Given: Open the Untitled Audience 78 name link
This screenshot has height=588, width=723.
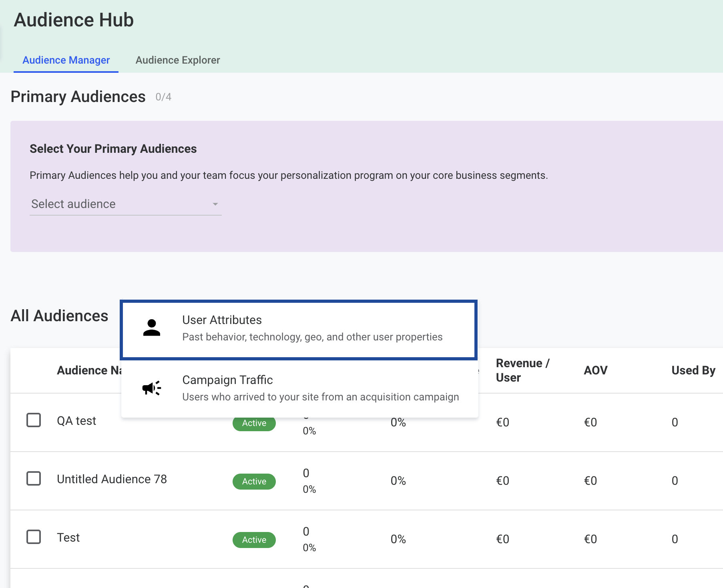Looking at the screenshot, I should point(112,479).
